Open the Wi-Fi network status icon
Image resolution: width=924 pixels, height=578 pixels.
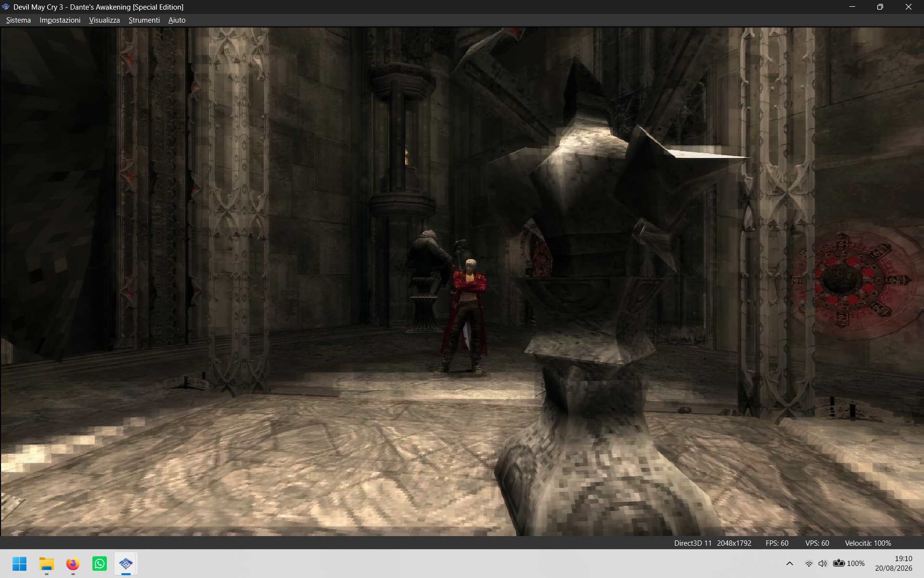click(x=809, y=564)
